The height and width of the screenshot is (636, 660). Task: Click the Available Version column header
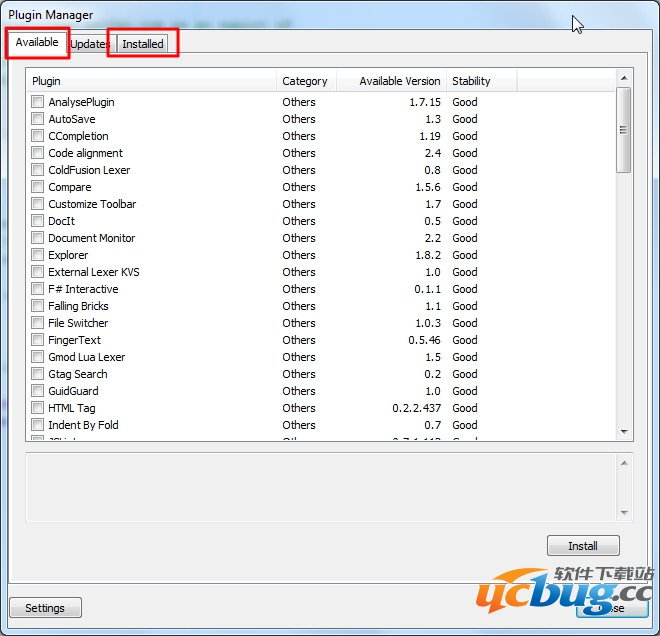pyautogui.click(x=391, y=81)
